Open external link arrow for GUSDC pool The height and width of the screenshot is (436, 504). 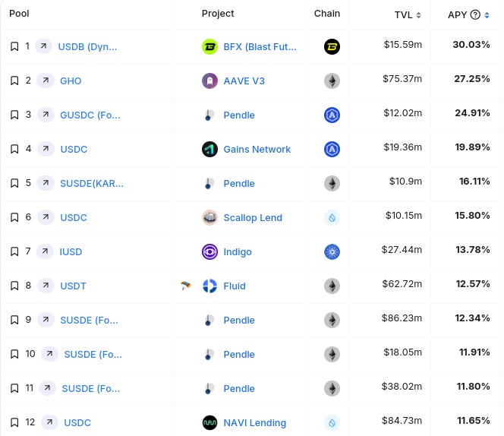[x=46, y=115]
